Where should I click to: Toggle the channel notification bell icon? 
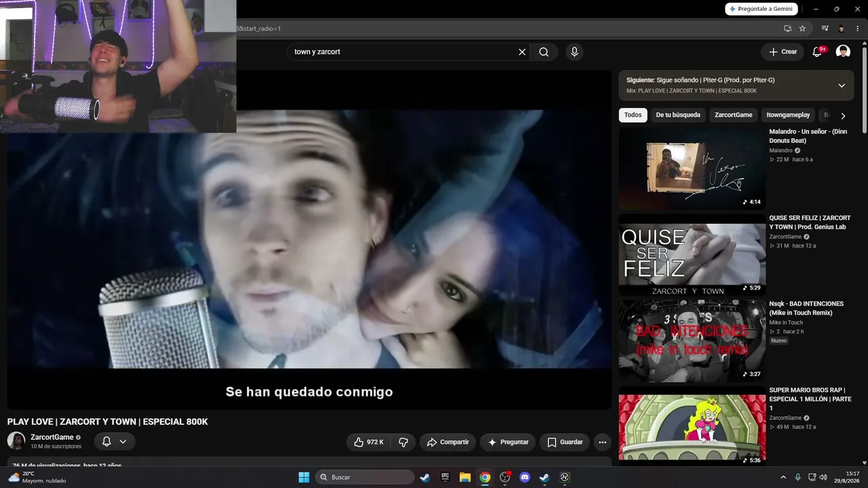pyautogui.click(x=106, y=442)
